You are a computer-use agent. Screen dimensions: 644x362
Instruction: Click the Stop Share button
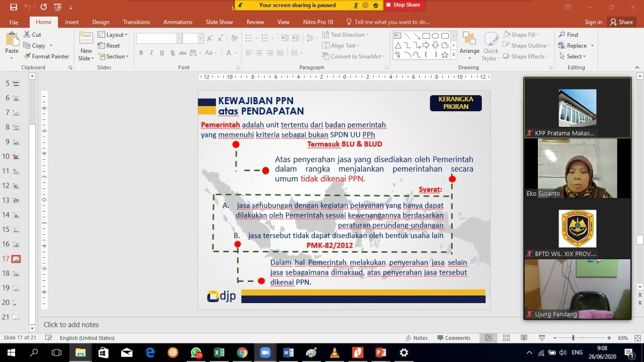pyautogui.click(x=403, y=5)
